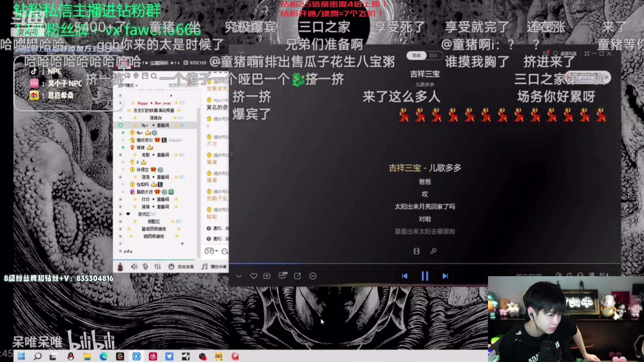Open the more options (...) icon in player

313,276
